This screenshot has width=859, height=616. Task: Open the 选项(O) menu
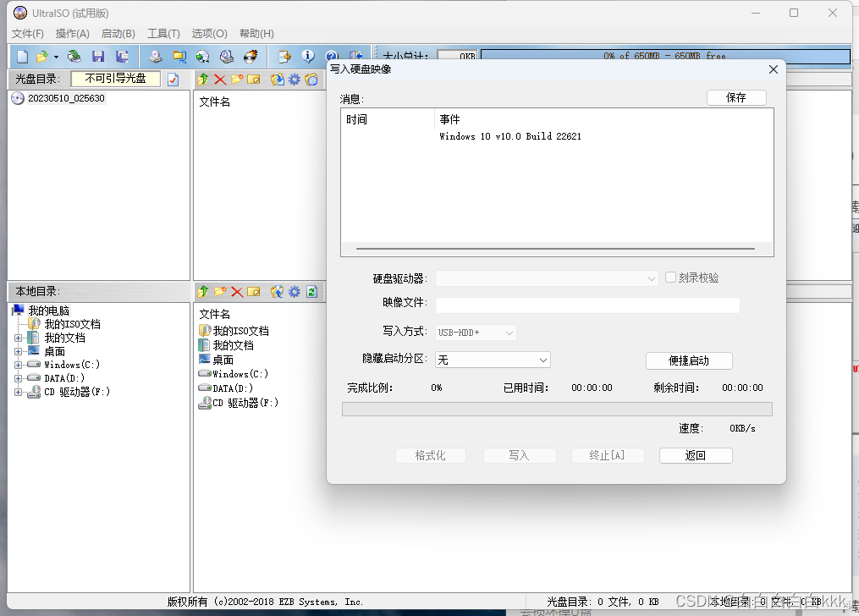(209, 34)
